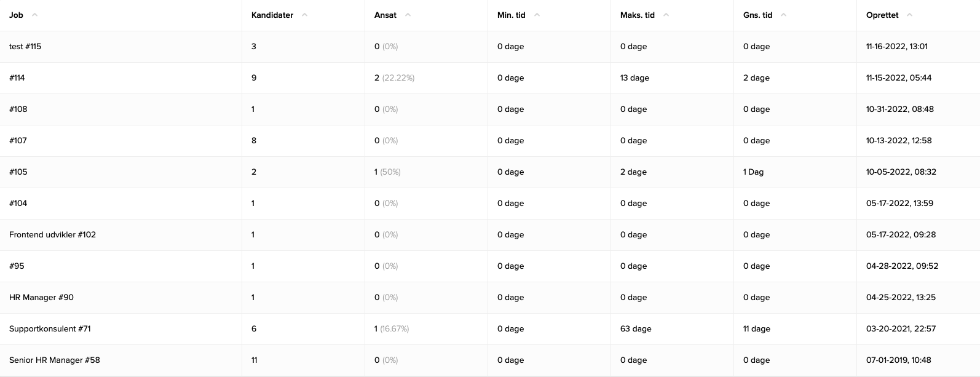Open Senior HR Manager #58 job
Viewport: 980px width, 377px height.
coord(54,360)
